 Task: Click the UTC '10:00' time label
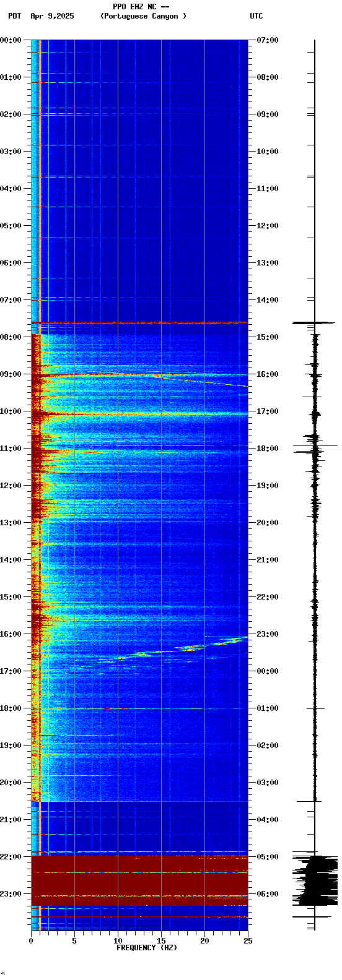(267, 152)
